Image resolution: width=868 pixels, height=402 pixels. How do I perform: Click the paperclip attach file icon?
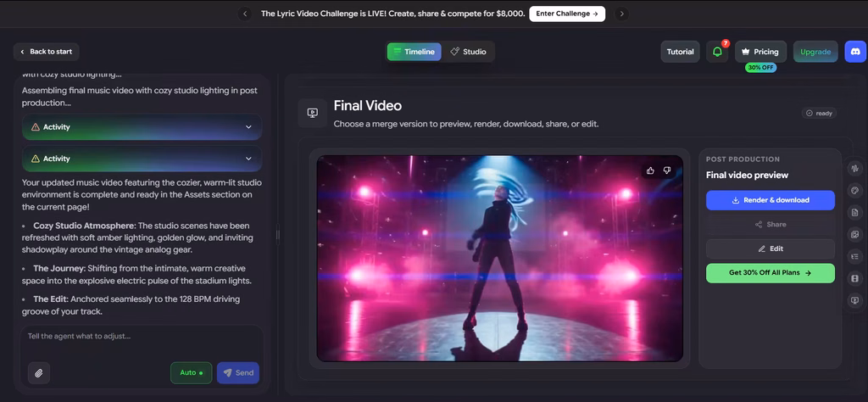click(39, 373)
